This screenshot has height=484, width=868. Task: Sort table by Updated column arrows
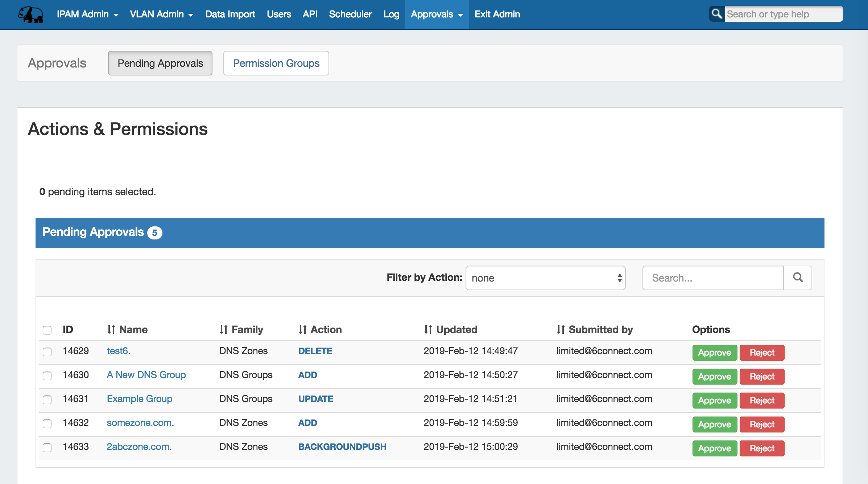(428, 329)
